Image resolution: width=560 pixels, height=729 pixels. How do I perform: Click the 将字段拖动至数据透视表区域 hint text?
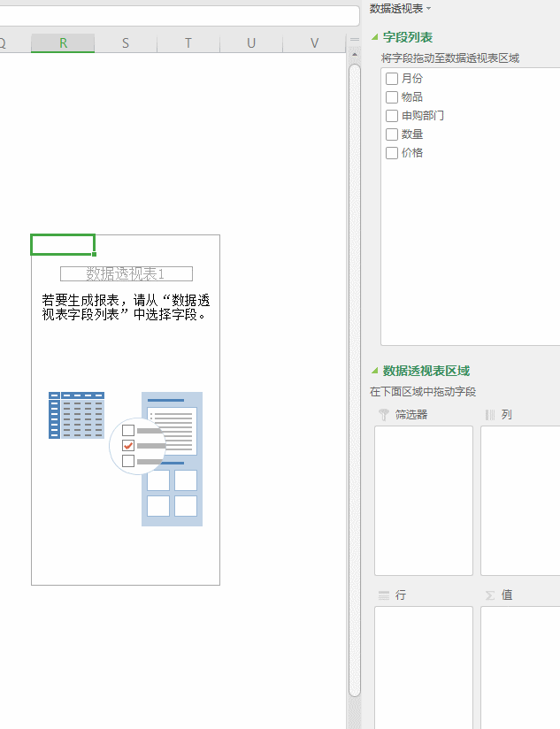[x=450, y=58]
